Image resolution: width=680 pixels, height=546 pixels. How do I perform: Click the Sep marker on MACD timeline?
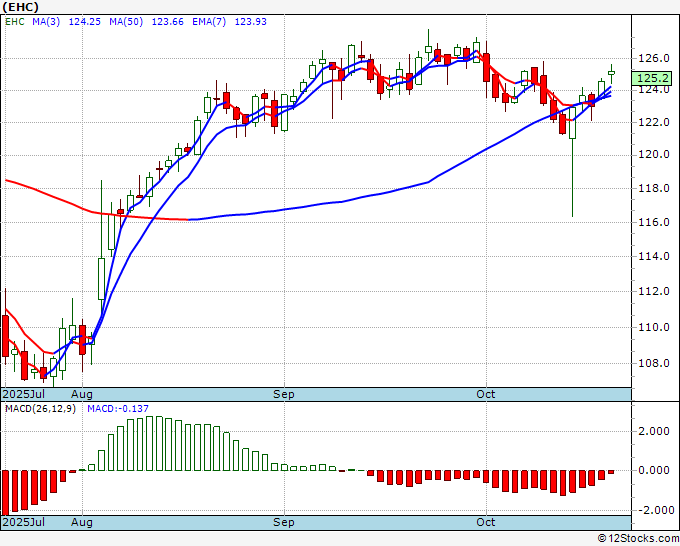click(284, 522)
